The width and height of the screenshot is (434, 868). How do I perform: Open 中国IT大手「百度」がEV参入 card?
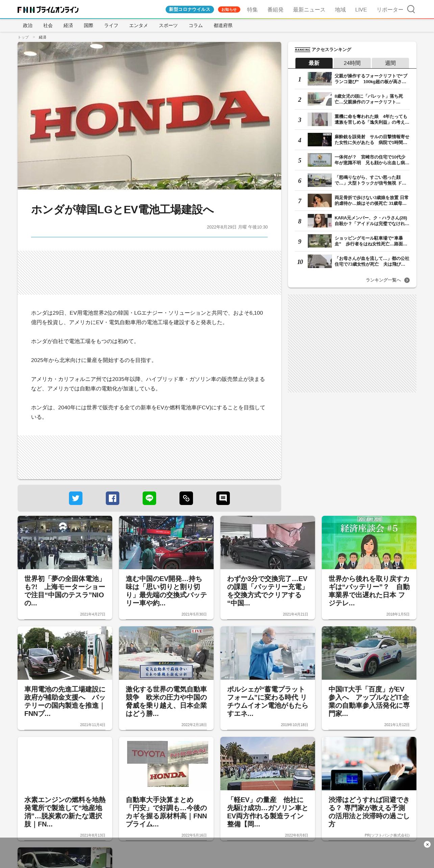point(369,678)
